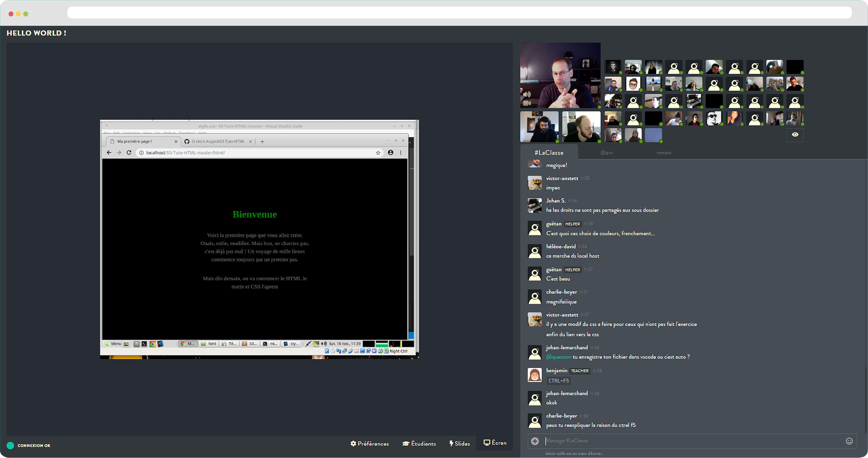The image size is (868, 458).
Task: Close the 'Ma première page !' tab
Action: pos(176,142)
